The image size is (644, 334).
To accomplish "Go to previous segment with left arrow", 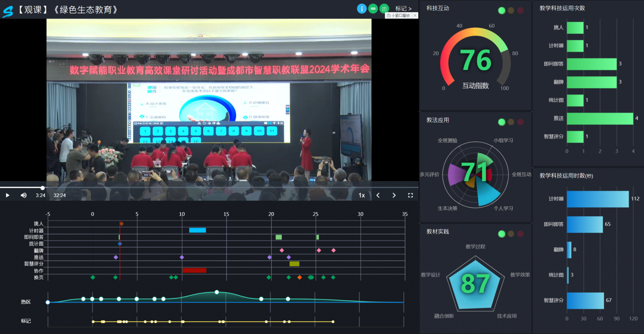I will pos(378,195).
